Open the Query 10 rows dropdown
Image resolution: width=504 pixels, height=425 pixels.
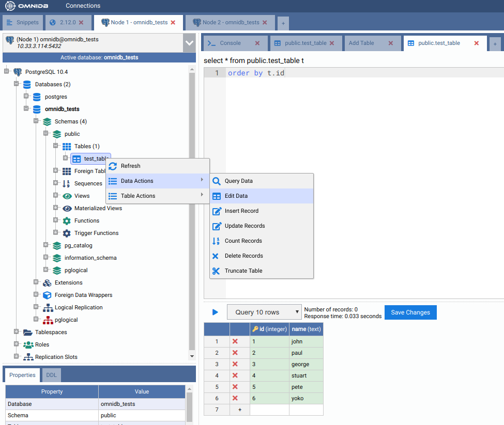click(x=264, y=312)
